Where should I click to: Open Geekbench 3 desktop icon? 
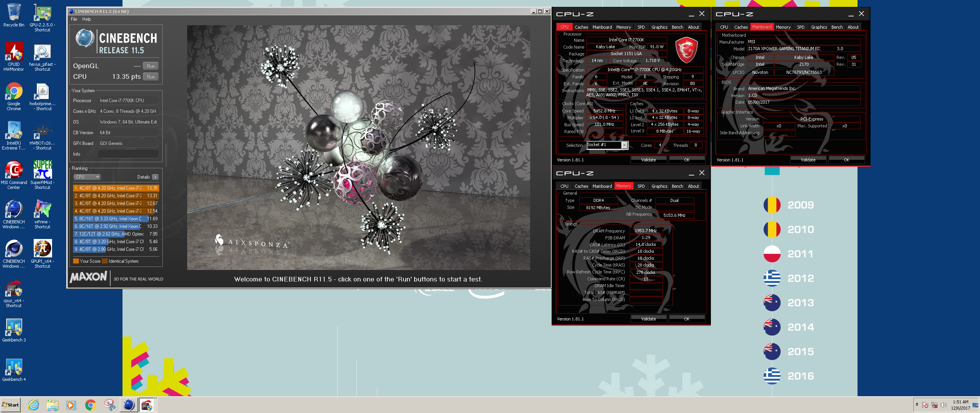tap(14, 331)
